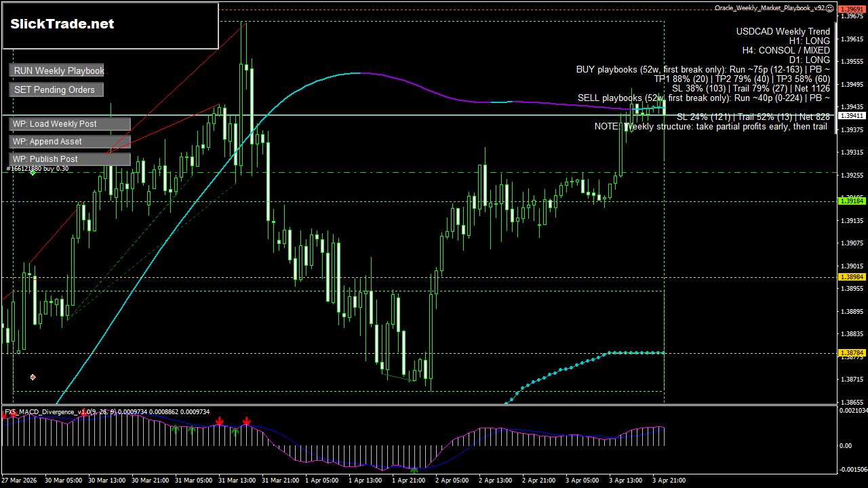868x488 pixels.
Task: Click the -0.001509 MACD scale value
Action: click(852, 470)
